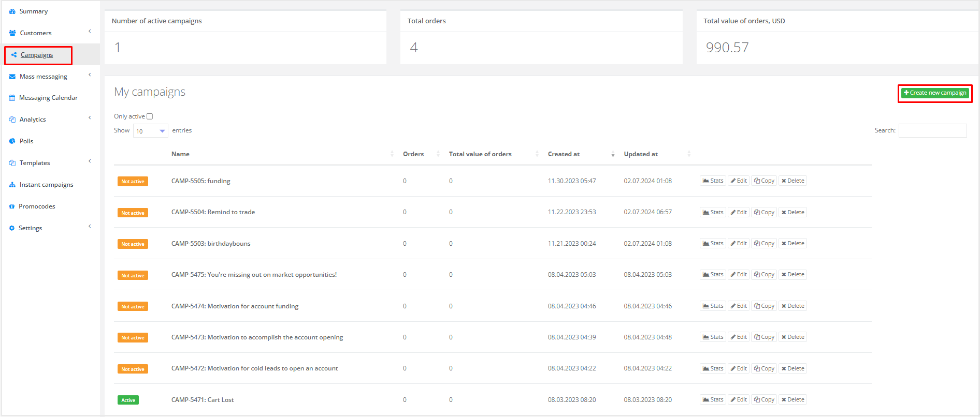
Task: Click the campaign Search input field
Action: pyautogui.click(x=932, y=131)
